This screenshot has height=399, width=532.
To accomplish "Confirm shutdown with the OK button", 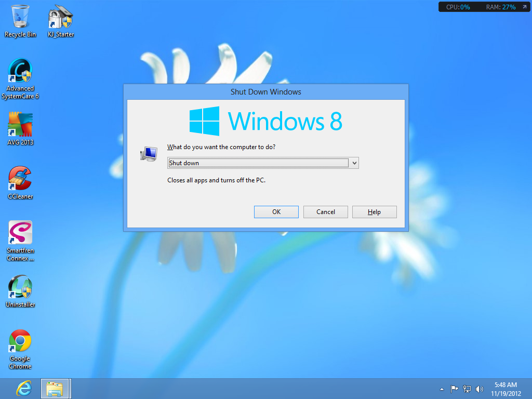I will coord(276,212).
